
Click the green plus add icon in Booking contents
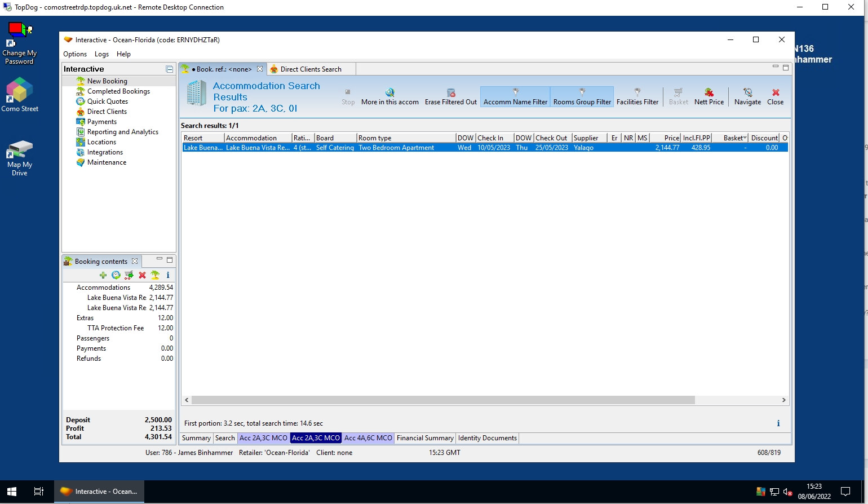(x=103, y=275)
